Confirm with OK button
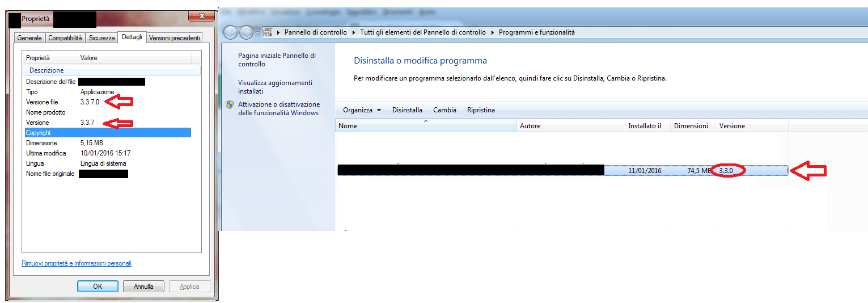 (98, 287)
